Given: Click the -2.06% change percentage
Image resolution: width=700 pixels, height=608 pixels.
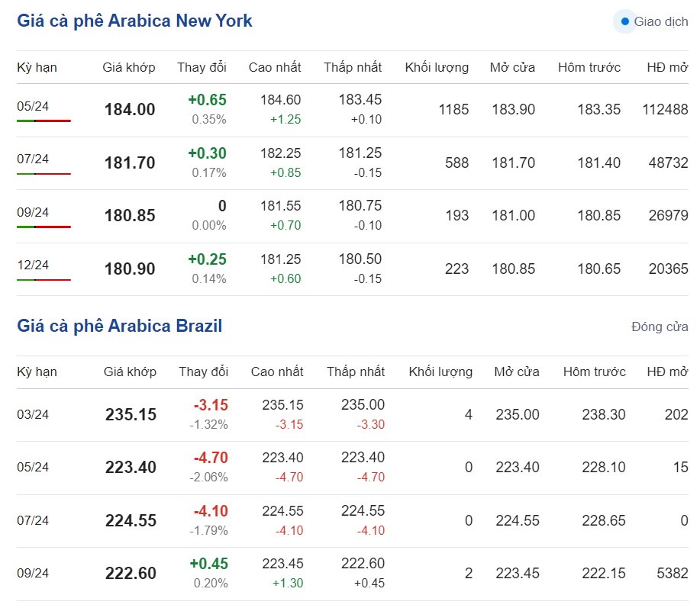Looking at the screenshot, I should coord(208,478).
